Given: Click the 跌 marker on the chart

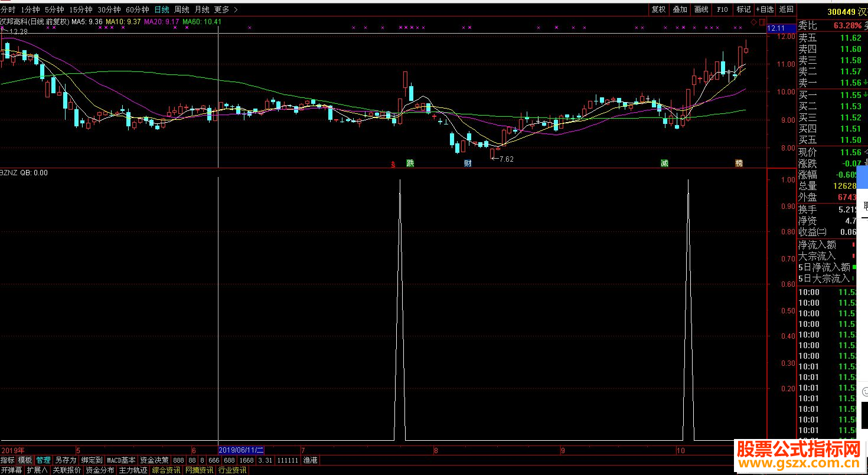Looking at the screenshot, I should [x=410, y=163].
